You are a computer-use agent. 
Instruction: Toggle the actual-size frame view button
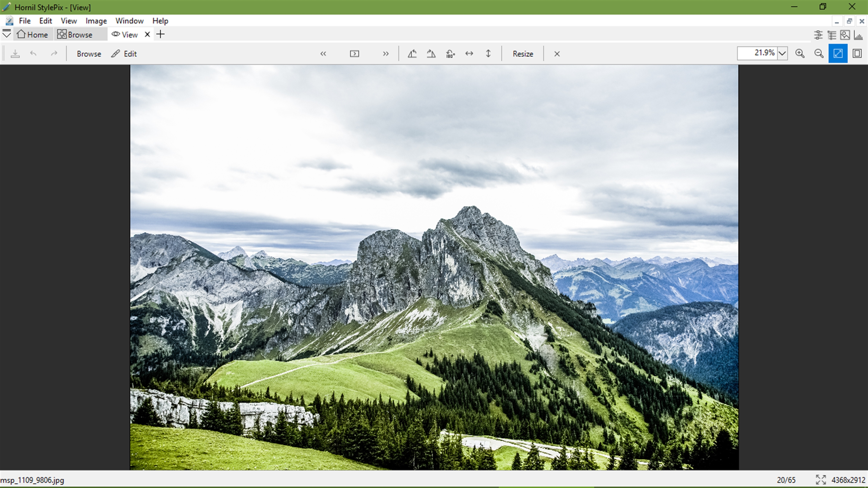[857, 54]
